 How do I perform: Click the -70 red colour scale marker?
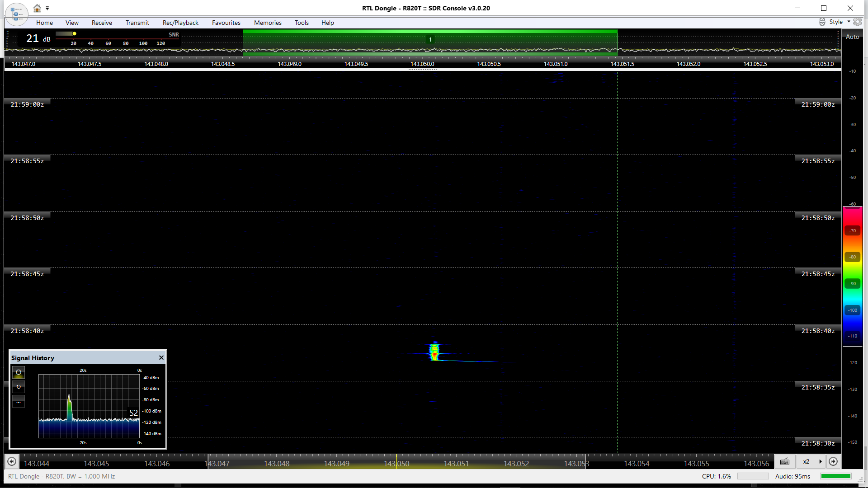tap(852, 230)
